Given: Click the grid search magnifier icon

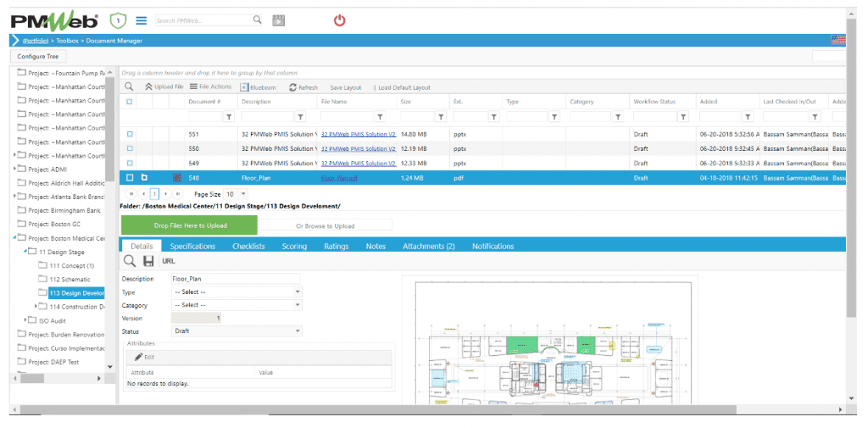Looking at the screenshot, I should 129,87.
